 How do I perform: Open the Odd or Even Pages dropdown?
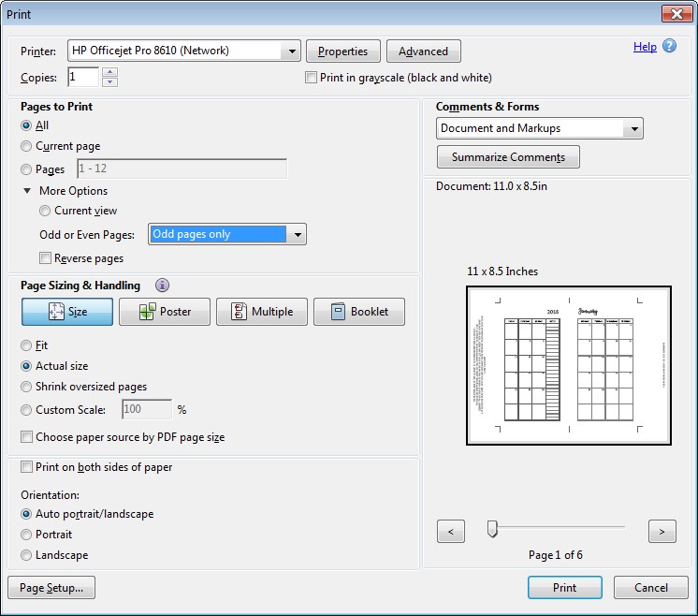pyautogui.click(x=297, y=234)
